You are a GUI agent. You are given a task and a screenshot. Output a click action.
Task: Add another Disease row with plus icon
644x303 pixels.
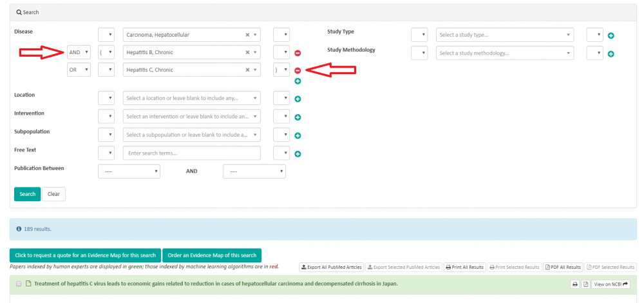pos(298,81)
